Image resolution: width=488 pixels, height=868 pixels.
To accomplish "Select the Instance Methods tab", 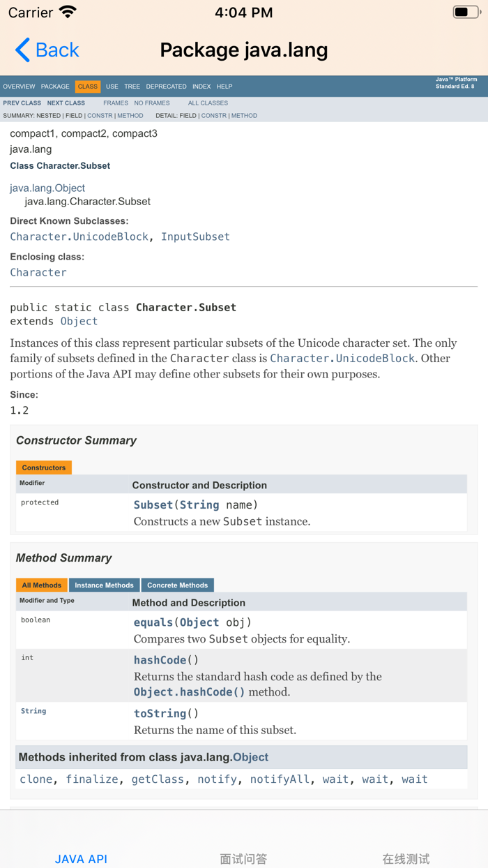I will pyautogui.click(x=104, y=585).
